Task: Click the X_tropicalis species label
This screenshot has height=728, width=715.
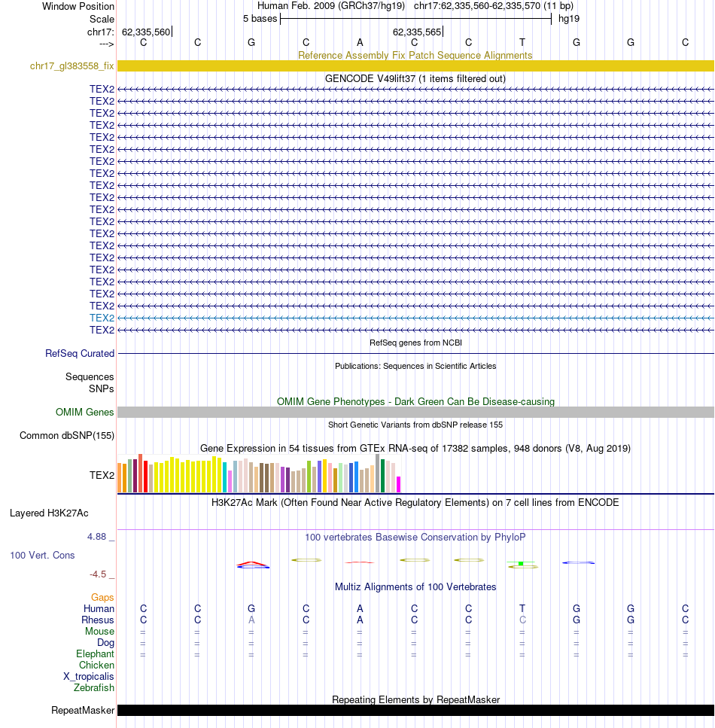Action: pos(89,677)
